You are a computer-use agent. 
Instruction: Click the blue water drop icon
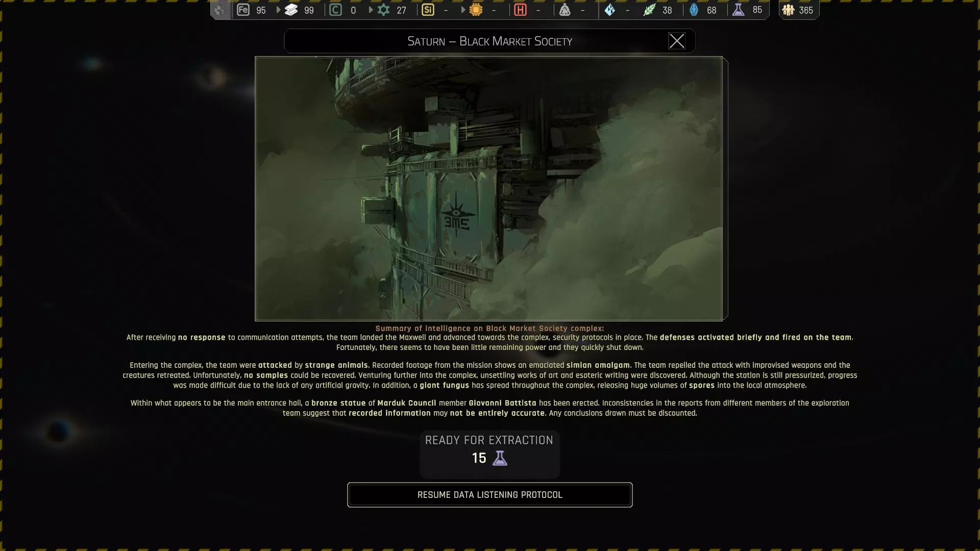click(x=694, y=10)
